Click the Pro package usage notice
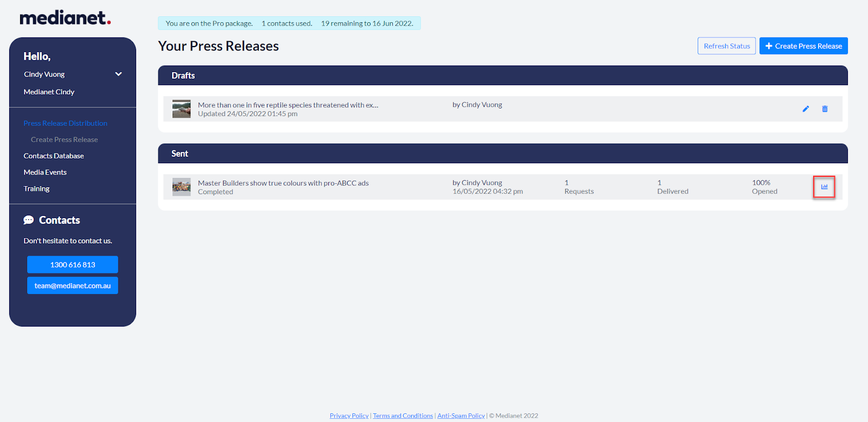Viewport: 868px width, 422px height. point(289,23)
